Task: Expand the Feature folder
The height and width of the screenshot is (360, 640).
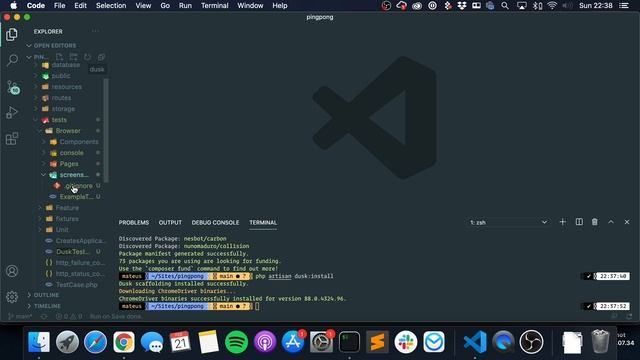Action: coord(66,208)
